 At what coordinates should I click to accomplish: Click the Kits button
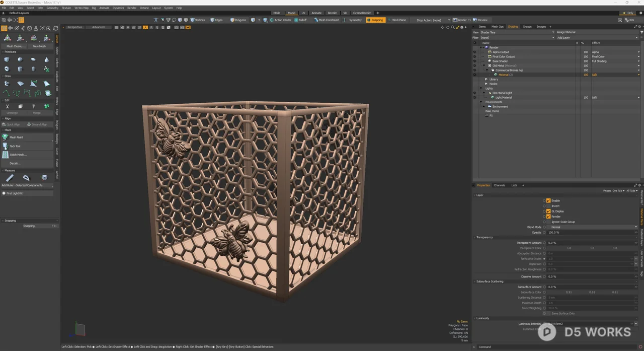click(629, 20)
